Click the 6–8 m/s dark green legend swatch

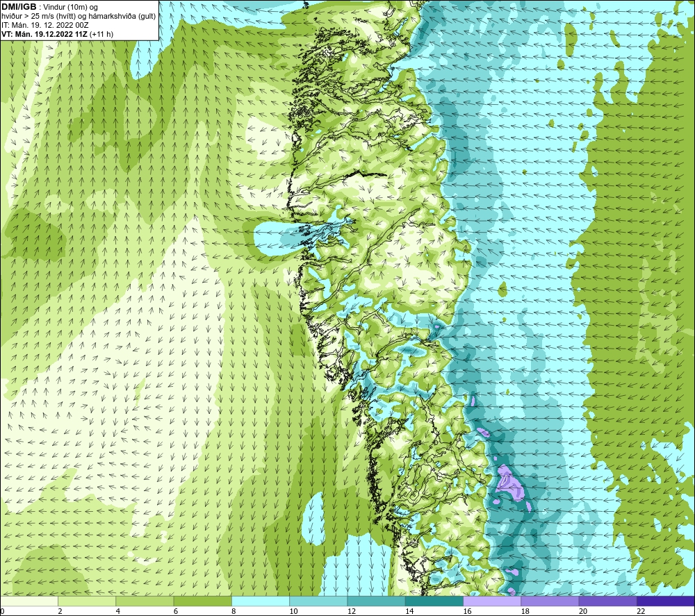tap(202, 601)
